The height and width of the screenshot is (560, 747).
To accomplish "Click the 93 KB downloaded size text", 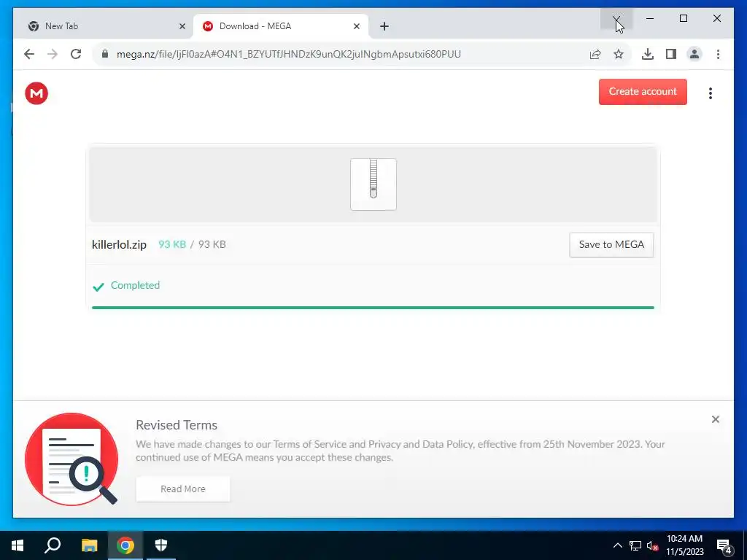I will point(172,245).
